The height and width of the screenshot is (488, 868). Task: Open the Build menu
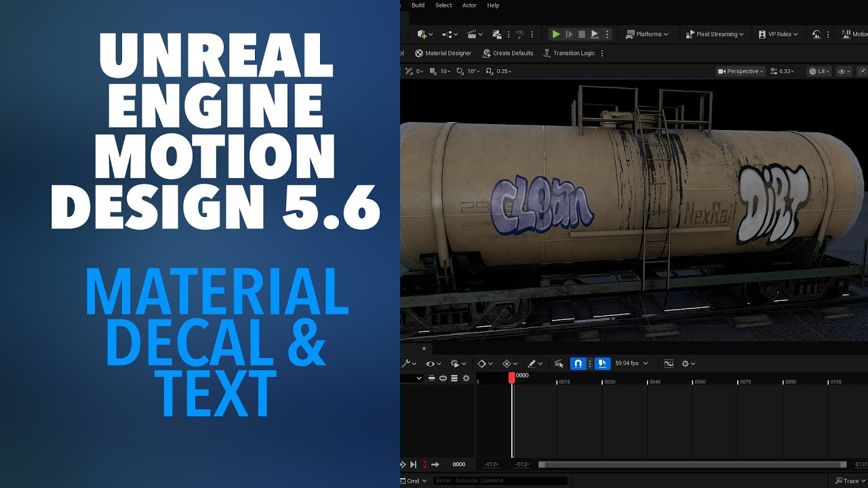tap(418, 5)
